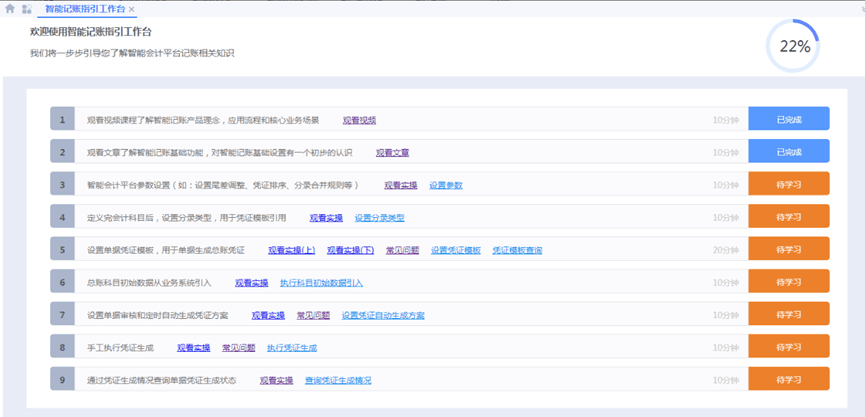Click 待学习 button for step 7
Screen dimensions: 865x417
click(x=789, y=314)
